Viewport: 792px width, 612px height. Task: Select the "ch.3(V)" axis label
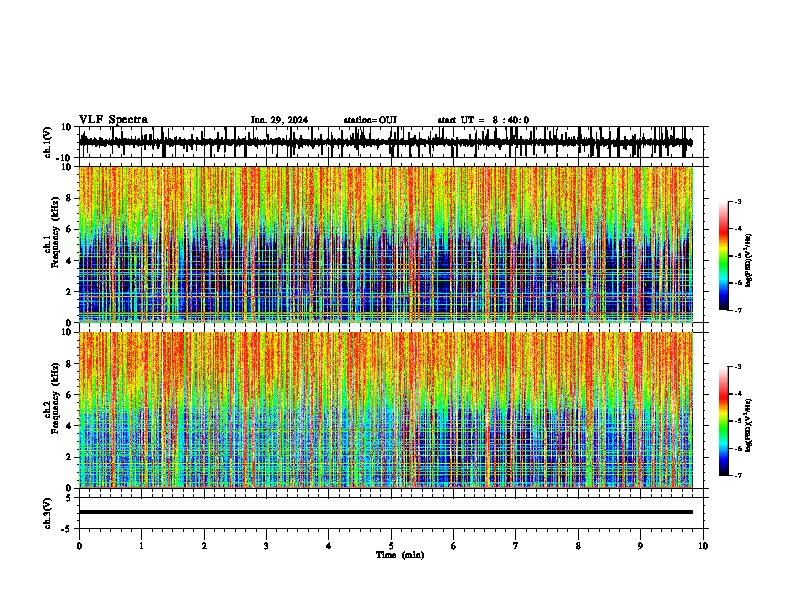tap(48, 513)
